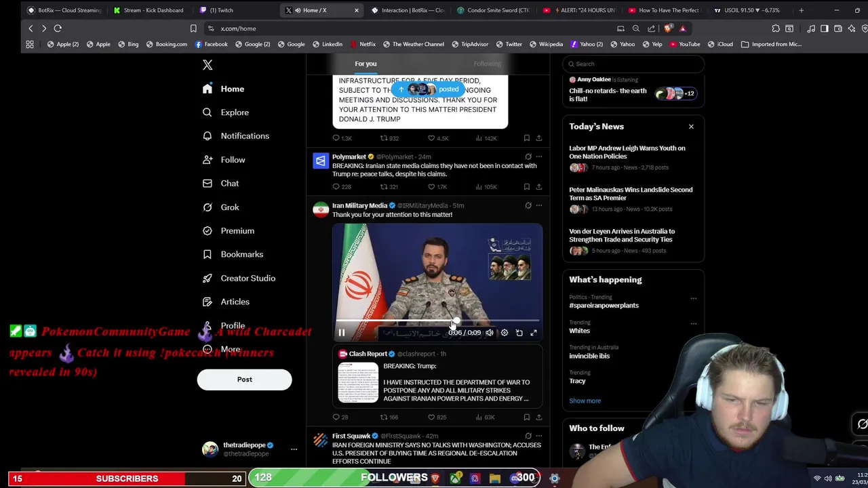Click the Premium verified badge icon
The width and height of the screenshot is (868, 488).
(x=208, y=230)
